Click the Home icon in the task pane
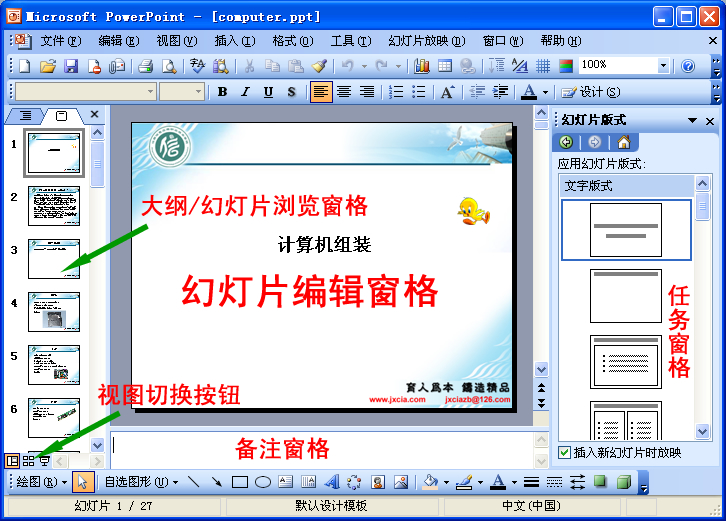Image resolution: width=726 pixels, height=521 pixels. [x=624, y=143]
